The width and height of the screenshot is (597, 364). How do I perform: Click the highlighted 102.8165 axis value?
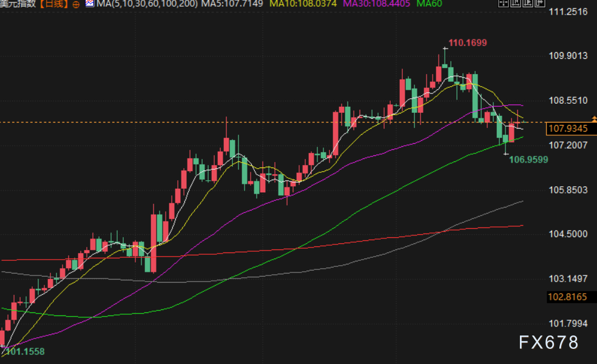568,297
